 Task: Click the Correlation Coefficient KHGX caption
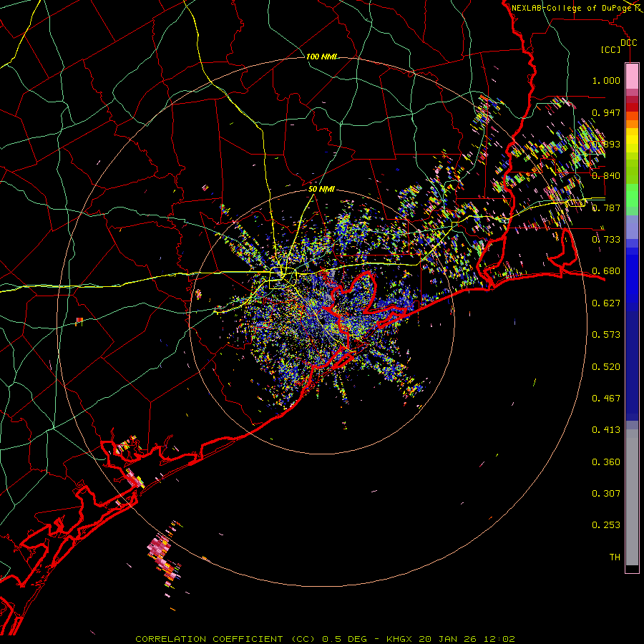tap(325, 639)
